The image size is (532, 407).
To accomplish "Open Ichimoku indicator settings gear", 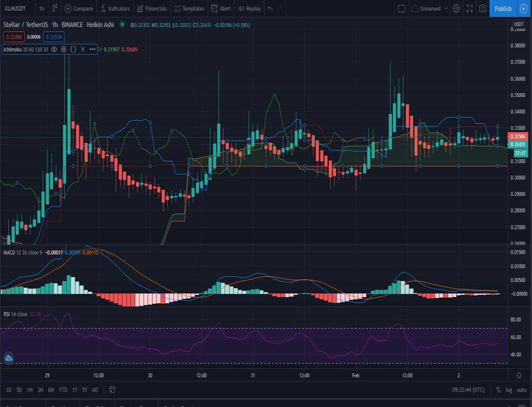I will 63,49.
